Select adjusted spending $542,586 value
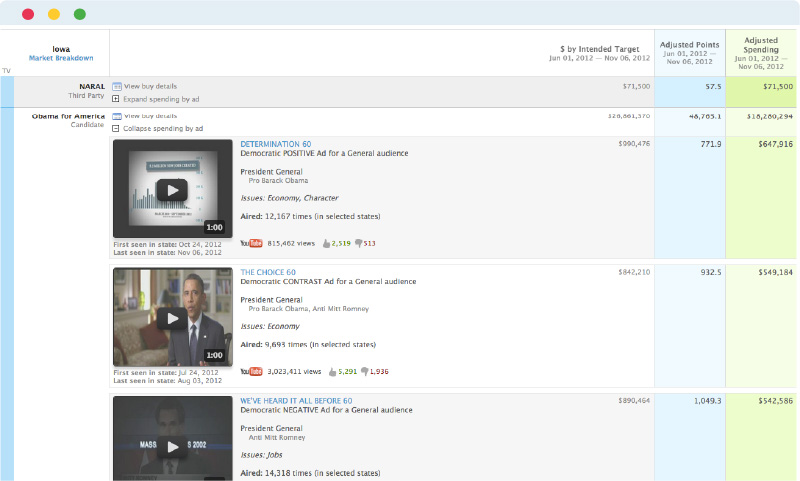Viewport: 800px width, 481px height. pyautogui.click(x=776, y=401)
